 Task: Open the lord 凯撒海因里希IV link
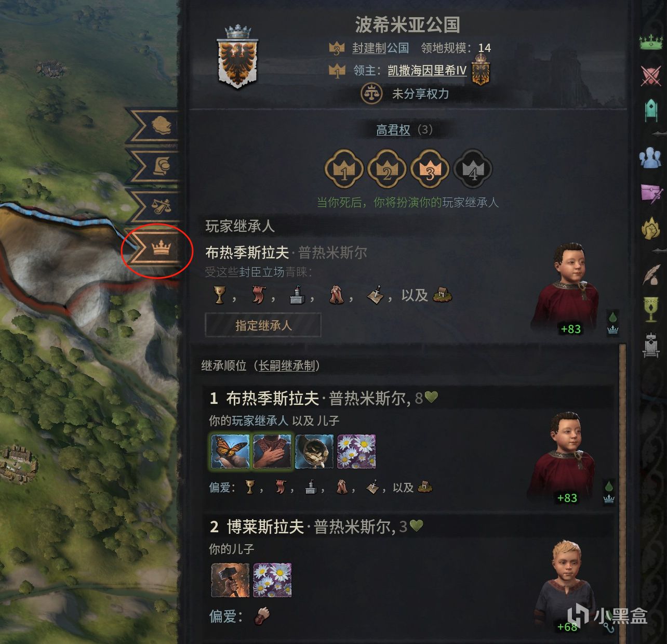(427, 70)
